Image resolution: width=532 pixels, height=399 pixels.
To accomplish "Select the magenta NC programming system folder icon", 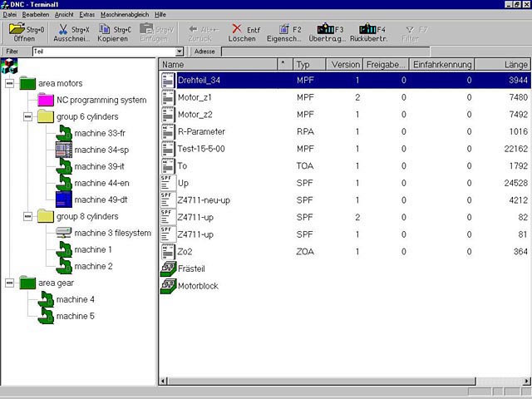I will pos(46,100).
